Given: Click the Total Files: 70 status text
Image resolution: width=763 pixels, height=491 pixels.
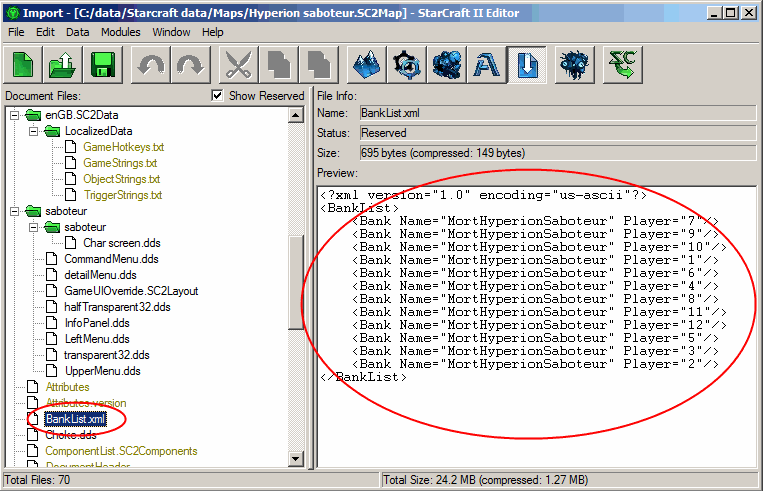Looking at the screenshot, I should point(37,480).
